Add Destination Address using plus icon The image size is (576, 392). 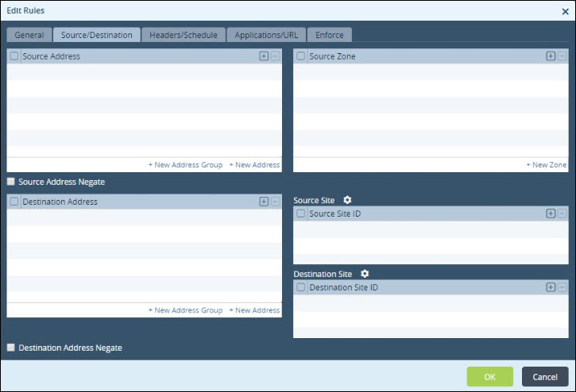(264, 202)
